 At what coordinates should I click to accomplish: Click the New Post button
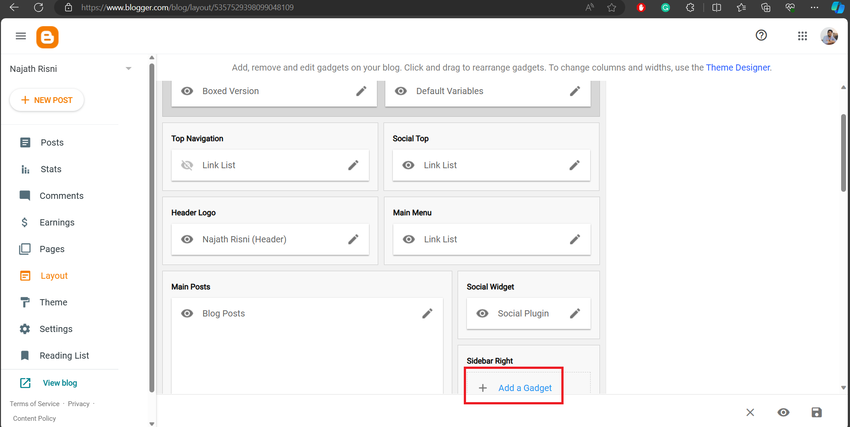(x=47, y=101)
